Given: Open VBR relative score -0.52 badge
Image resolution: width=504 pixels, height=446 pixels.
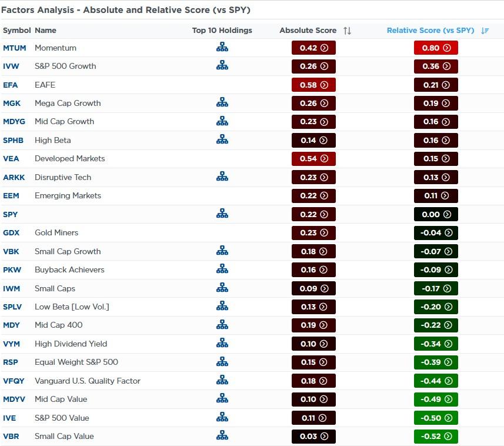Looking at the screenshot, I should (436, 436).
